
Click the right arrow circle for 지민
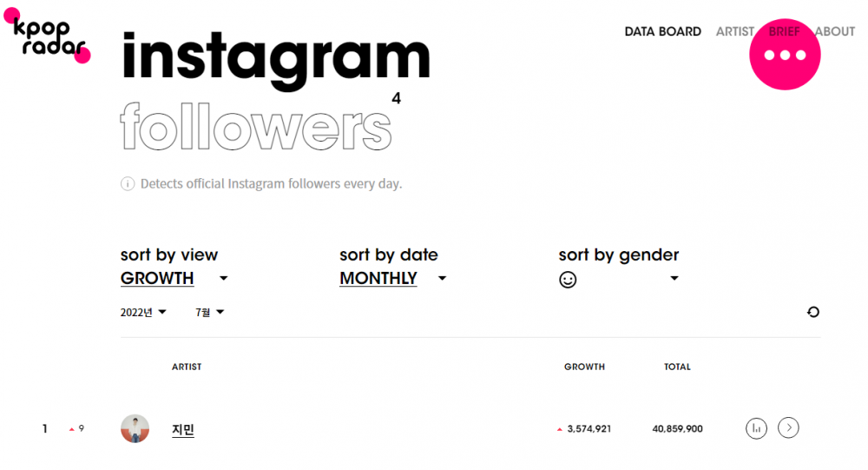point(788,428)
